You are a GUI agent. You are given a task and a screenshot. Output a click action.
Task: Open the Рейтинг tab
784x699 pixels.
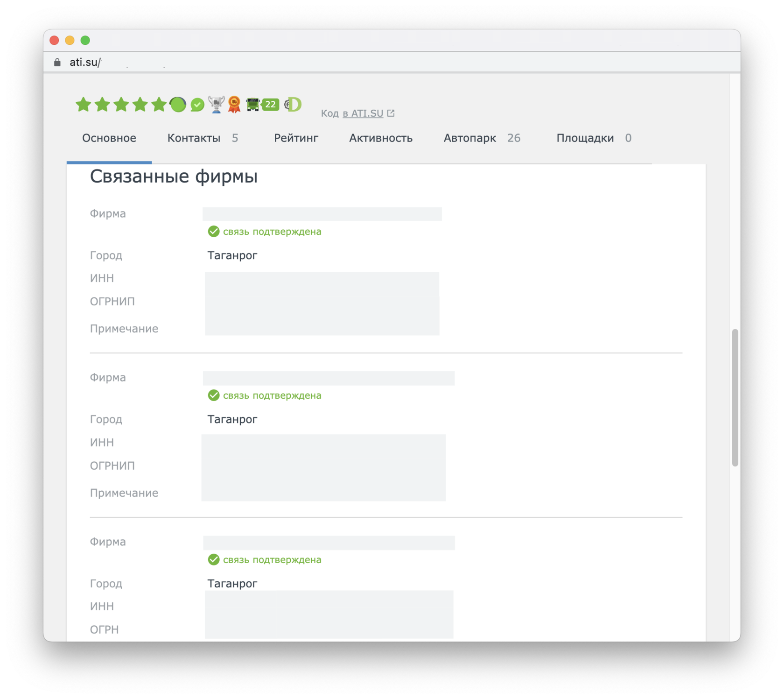coord(296,138)
